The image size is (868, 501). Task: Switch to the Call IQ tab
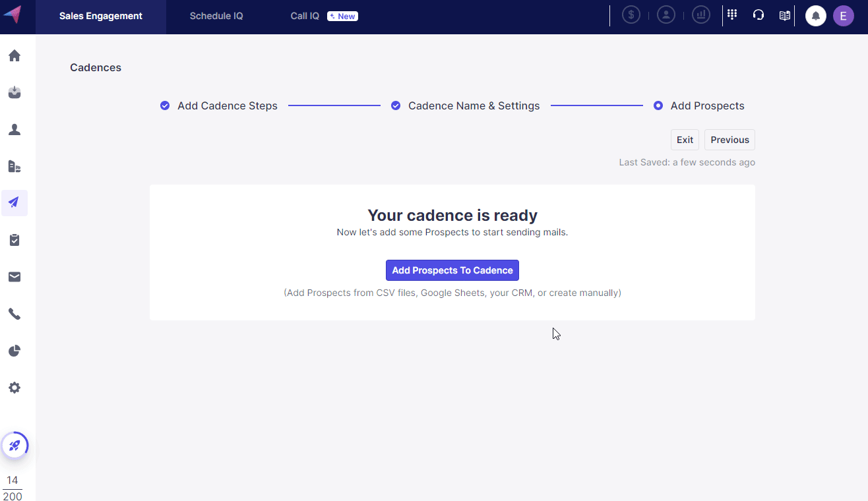point(305,16)
